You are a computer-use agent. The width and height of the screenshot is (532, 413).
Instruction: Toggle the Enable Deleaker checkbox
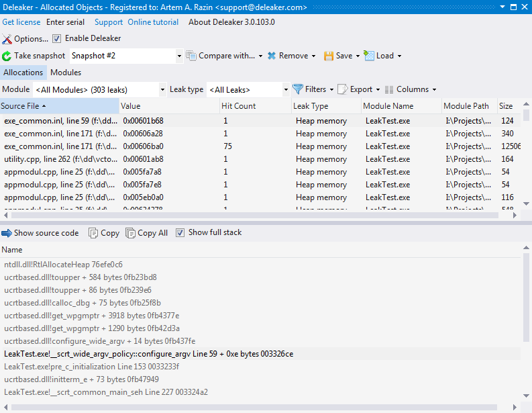[x=57, y=39]
